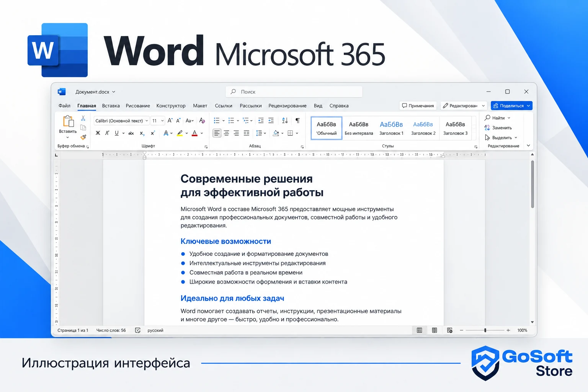588x392 pixels.
Task: Switch to the Вставка tab
Action: pyautogui.click(x=111, y=106)
